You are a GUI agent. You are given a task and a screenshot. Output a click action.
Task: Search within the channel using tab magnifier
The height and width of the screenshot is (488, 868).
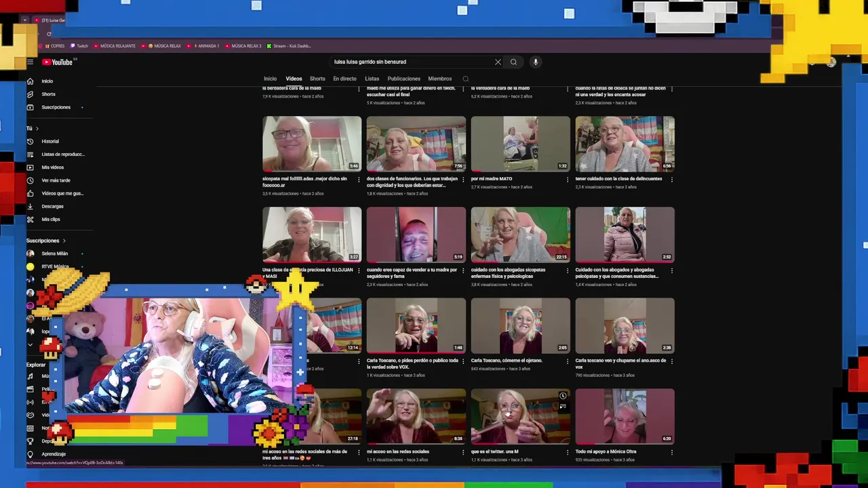click(465, 79)
